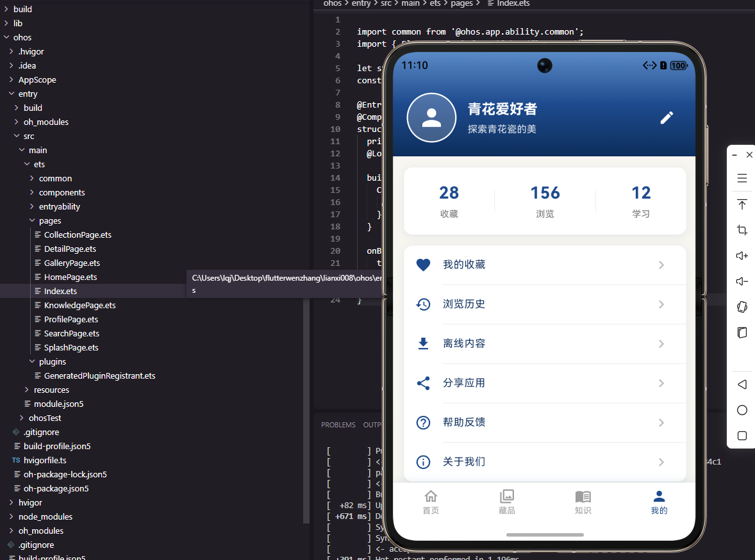This screenshot has height=560, width=755.
Task: Click the 'pages' breadcrumb segment
Action: [461, 3]
